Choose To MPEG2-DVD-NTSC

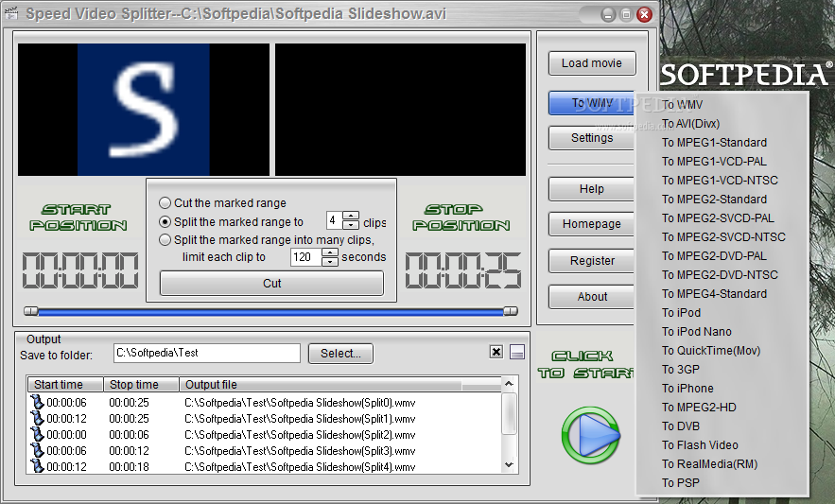720,275
